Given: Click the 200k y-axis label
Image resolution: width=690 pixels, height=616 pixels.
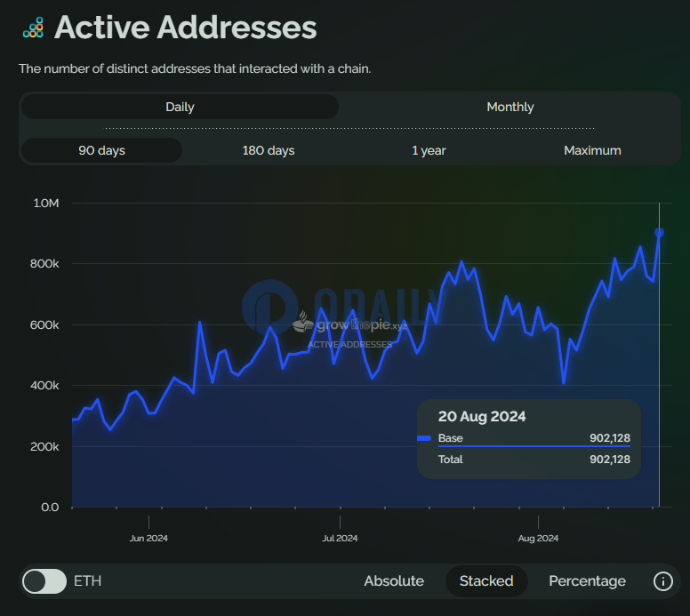Looking at the screenshot, I should click(44, 446).
